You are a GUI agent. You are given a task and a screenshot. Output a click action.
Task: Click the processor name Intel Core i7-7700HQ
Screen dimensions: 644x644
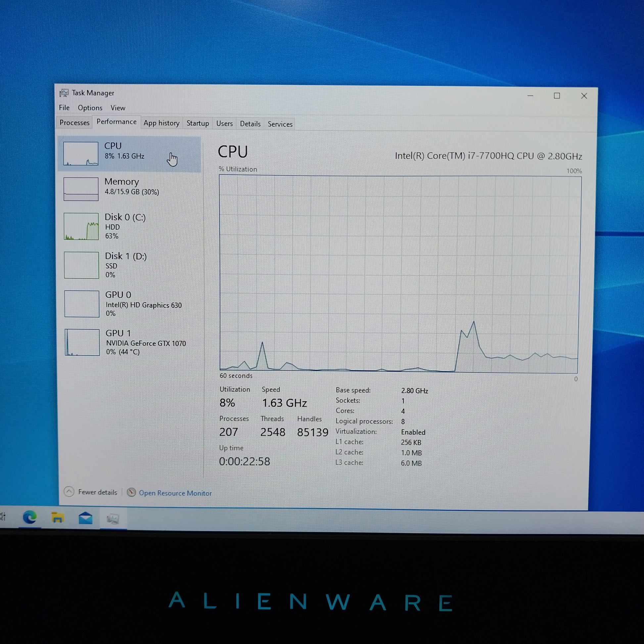tap(488, 156)
